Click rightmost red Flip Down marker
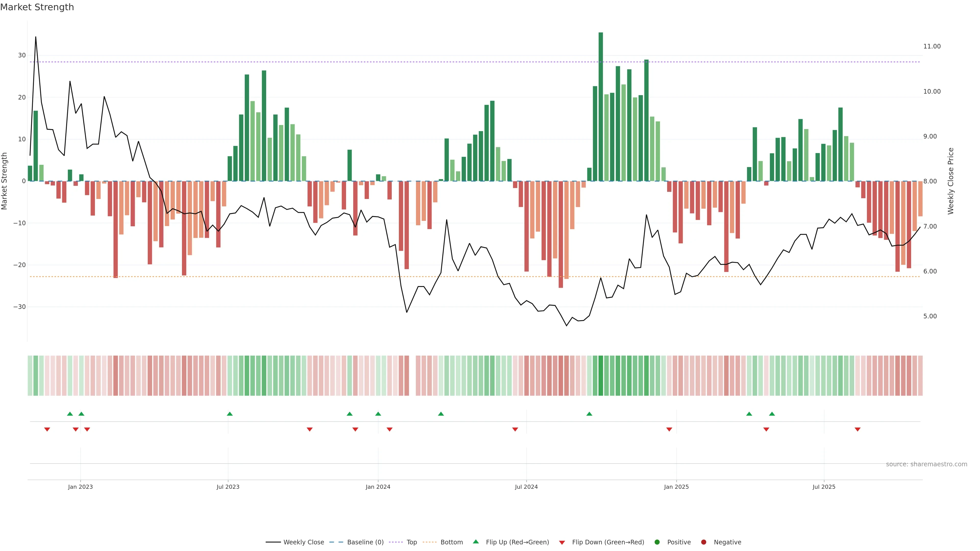 [857, 429]
